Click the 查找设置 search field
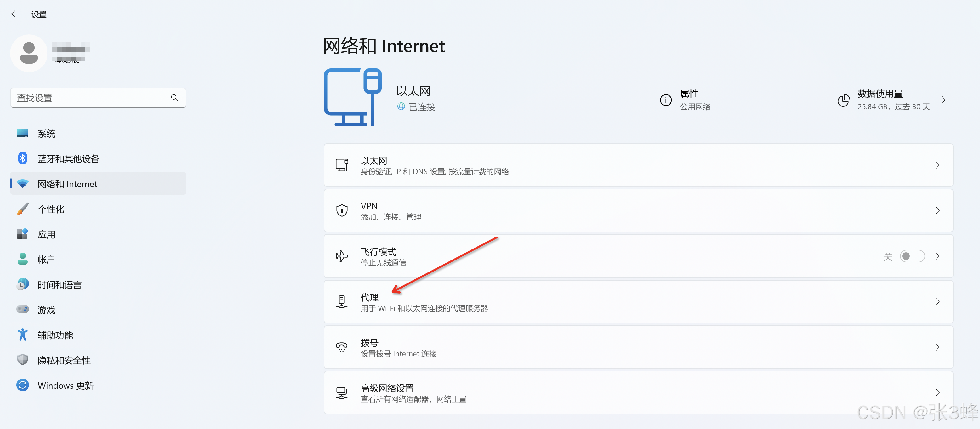 click(91, 98)
